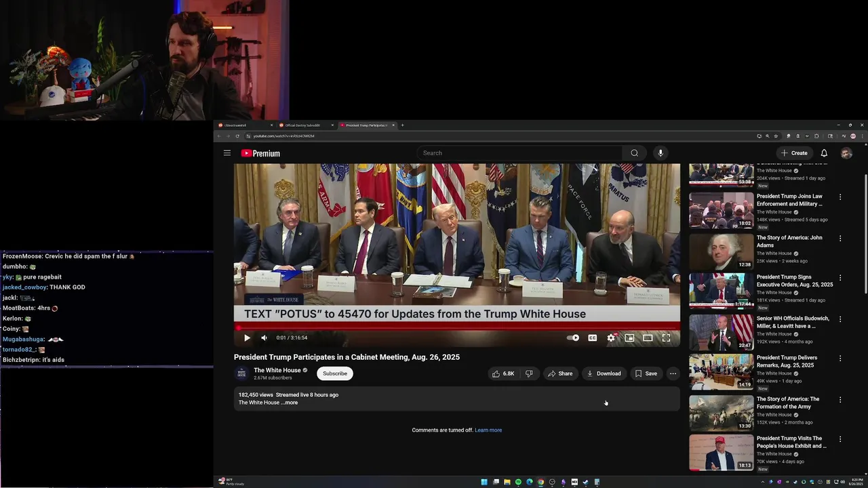This screenshot has height=488, width=868.
Task: Open the Chrome three-dot menu
Action: (862, 136)
